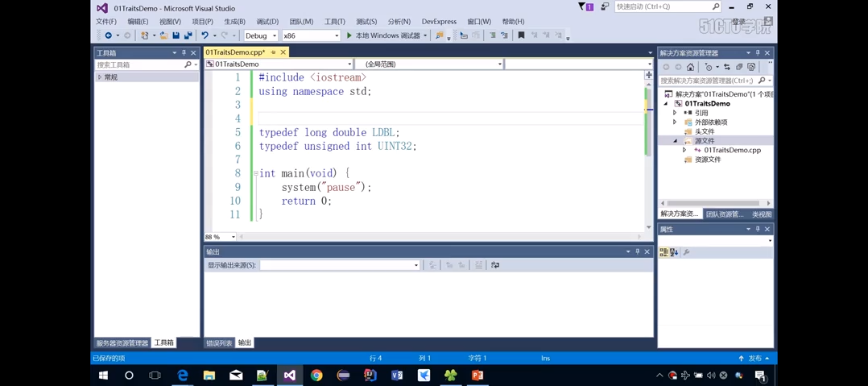Click the 搜索工具箱 search field
This screenshot has height=386, width=868.
pyautogui.click(x=147, y=64)
